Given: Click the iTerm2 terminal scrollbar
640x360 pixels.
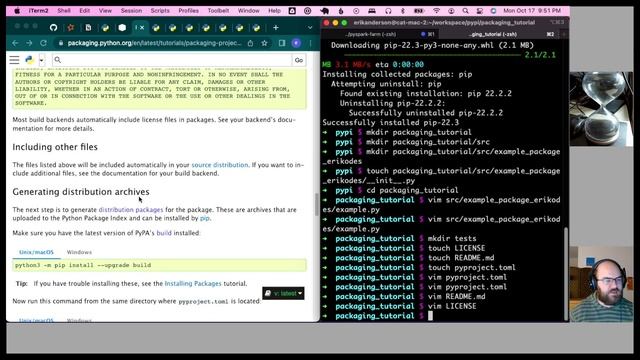Looking at the screenshot, I should 566,273.
